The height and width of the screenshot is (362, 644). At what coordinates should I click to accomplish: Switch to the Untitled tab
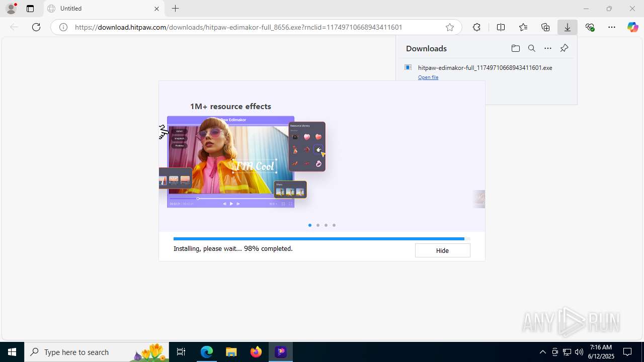[104, 9]
